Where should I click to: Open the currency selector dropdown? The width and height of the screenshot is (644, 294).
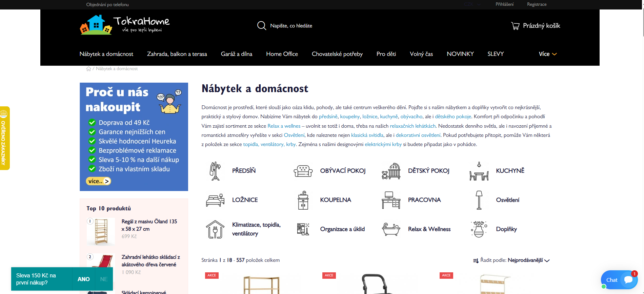[472, 4]
